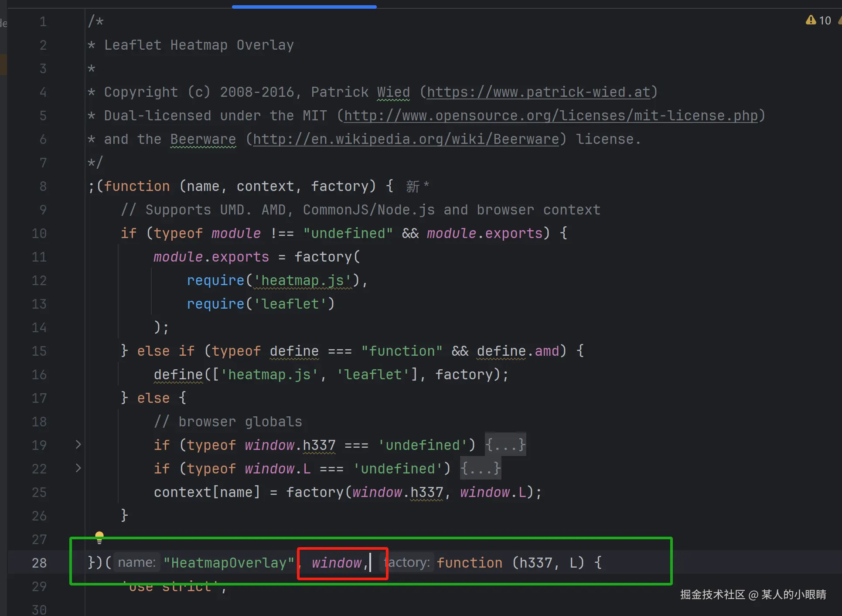The width and height of the screenshot is (842, 616).
Task: Expand the fold chevron at line 22
Action: click(x=78, y=468)
